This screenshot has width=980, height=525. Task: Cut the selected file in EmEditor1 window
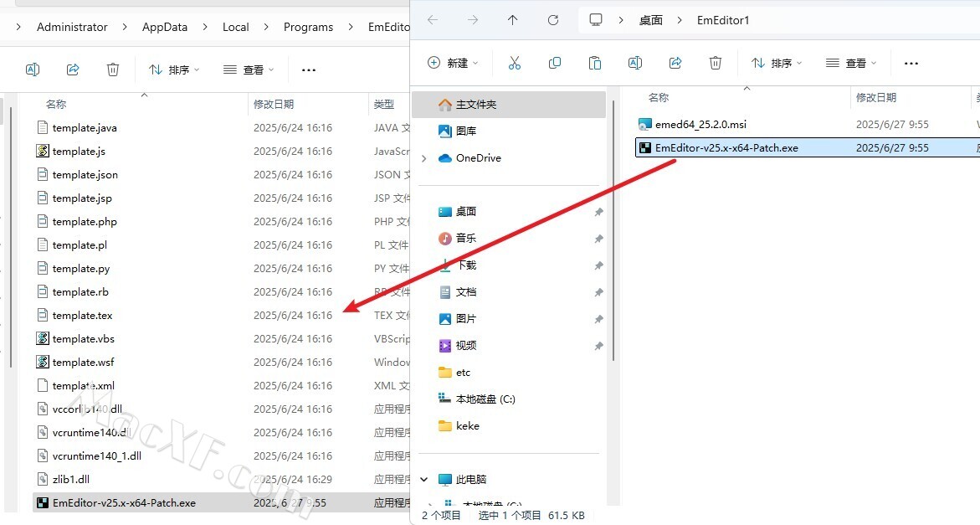point(515,63)
